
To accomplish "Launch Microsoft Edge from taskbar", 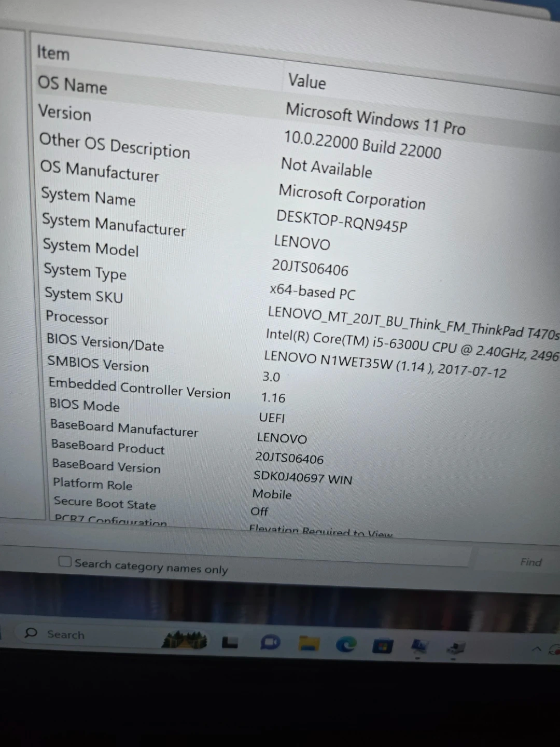I will point(346,644).
